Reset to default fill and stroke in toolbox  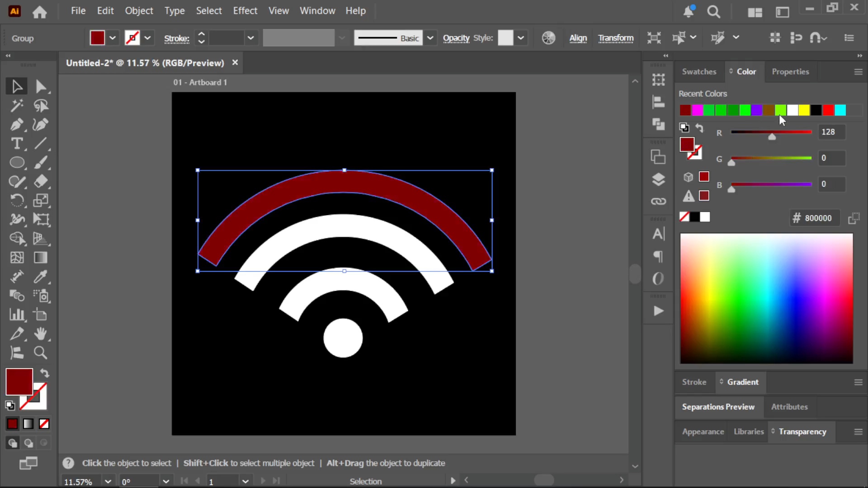click(10, 405)
